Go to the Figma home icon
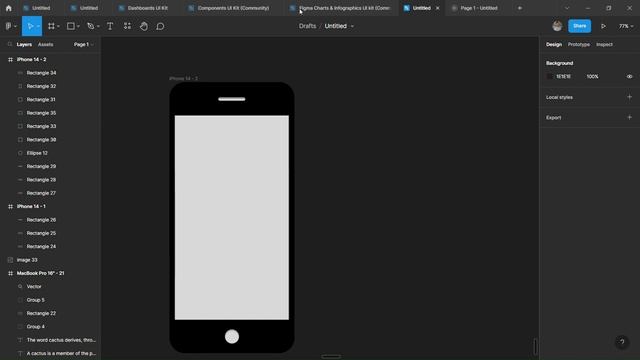 [x=9, y=8]
